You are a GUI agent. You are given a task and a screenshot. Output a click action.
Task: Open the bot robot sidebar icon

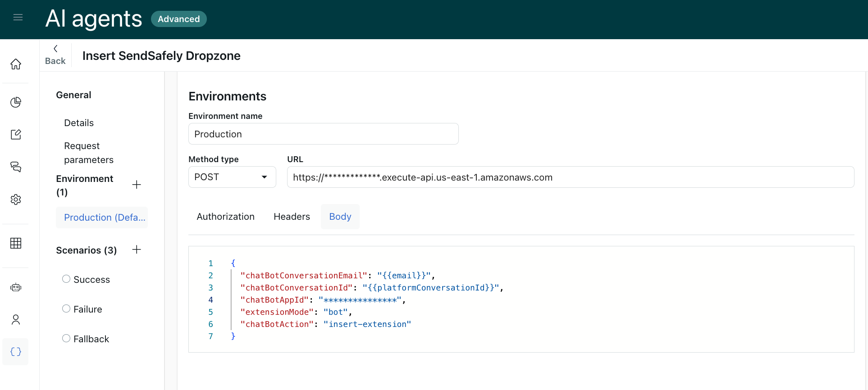click(x=16, y=287)
